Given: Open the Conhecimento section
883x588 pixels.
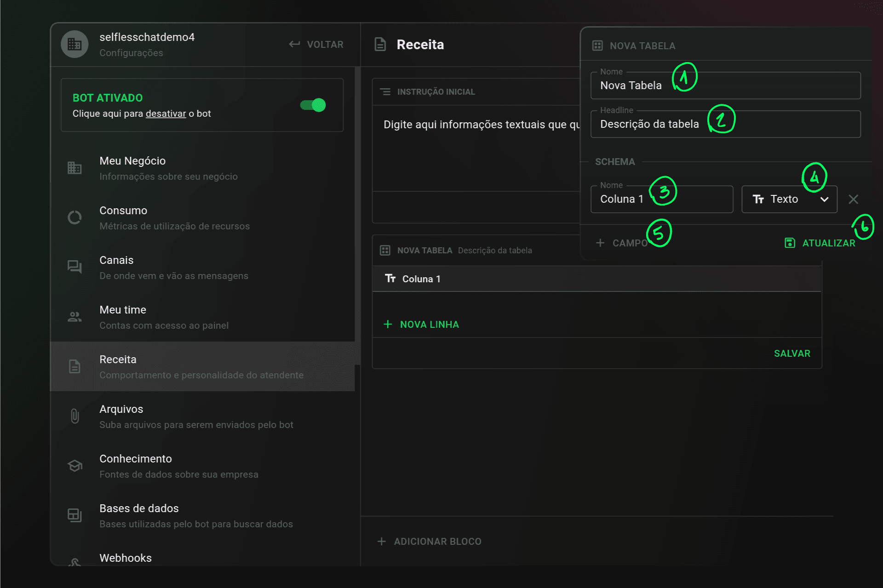Looking at the screenshot, I should pos(202,466).
